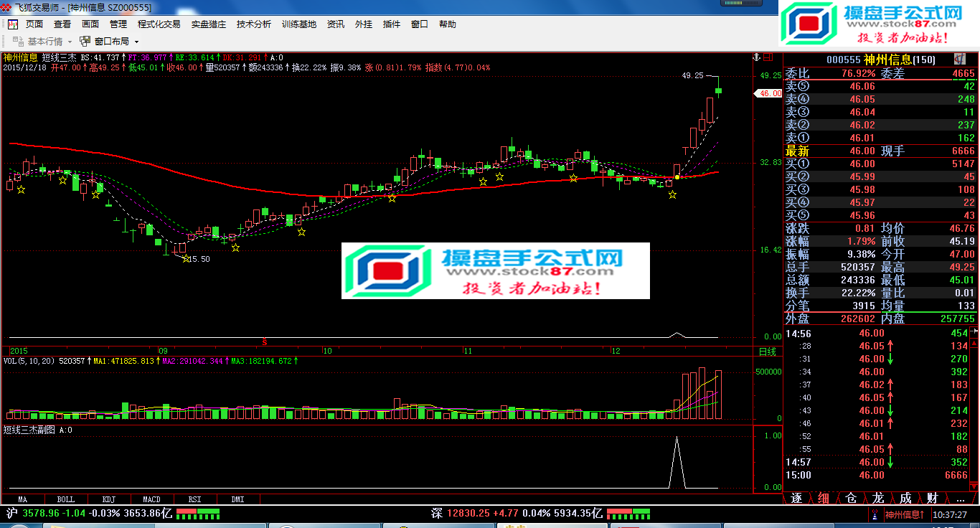Viewport: 980px width, 528px height.
Task: Open the 插件 menu
Action: click(x=392, y=24)
